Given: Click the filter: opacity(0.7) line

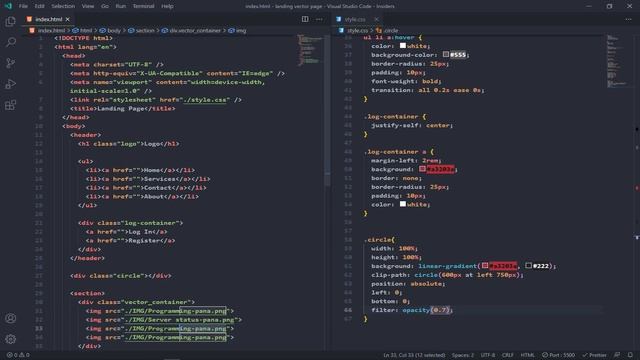Looking at the screenshot, I should coord(412,310).
